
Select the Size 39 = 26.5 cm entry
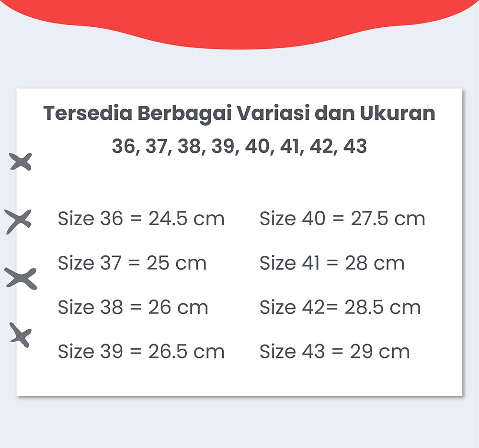pyautogui.click(x=141, y=351)
